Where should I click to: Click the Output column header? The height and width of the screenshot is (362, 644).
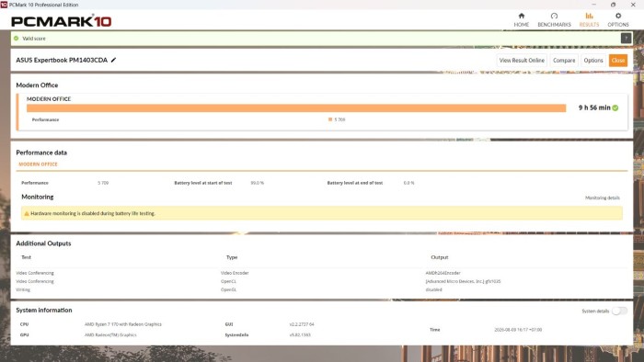[440, 257]
